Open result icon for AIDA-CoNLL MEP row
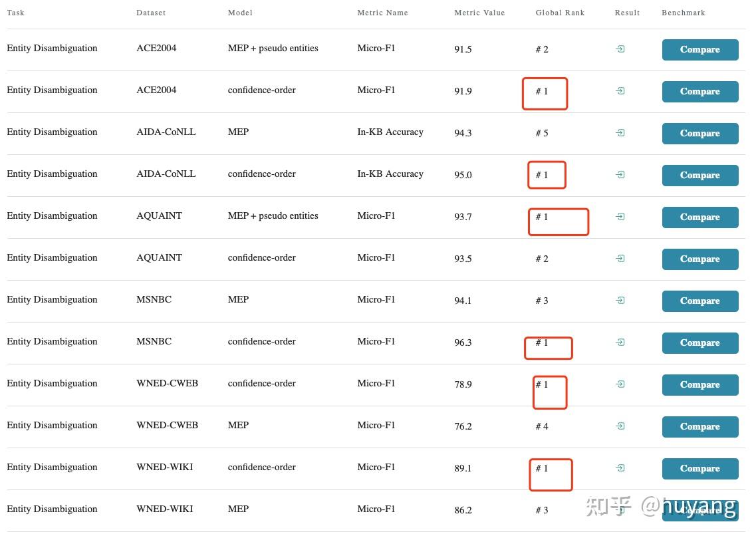The width and height of the screenshot is (756, 540). coord(620,133)
